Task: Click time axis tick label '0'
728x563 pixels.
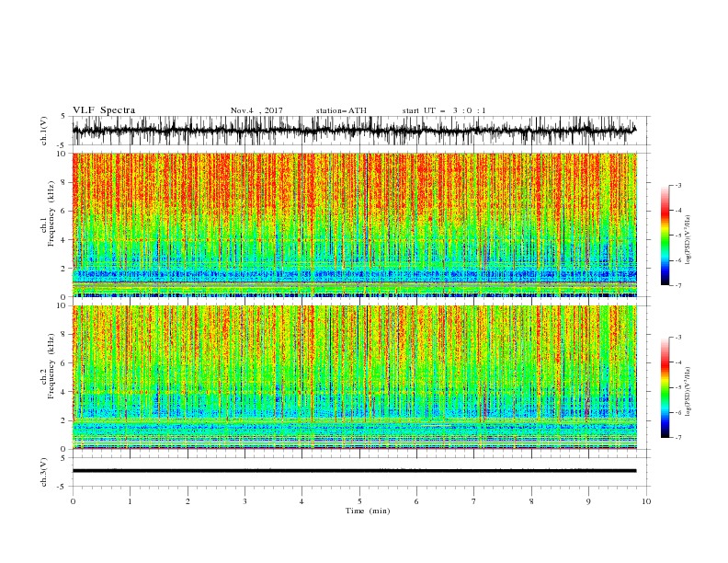Action: tap(73, 501)
